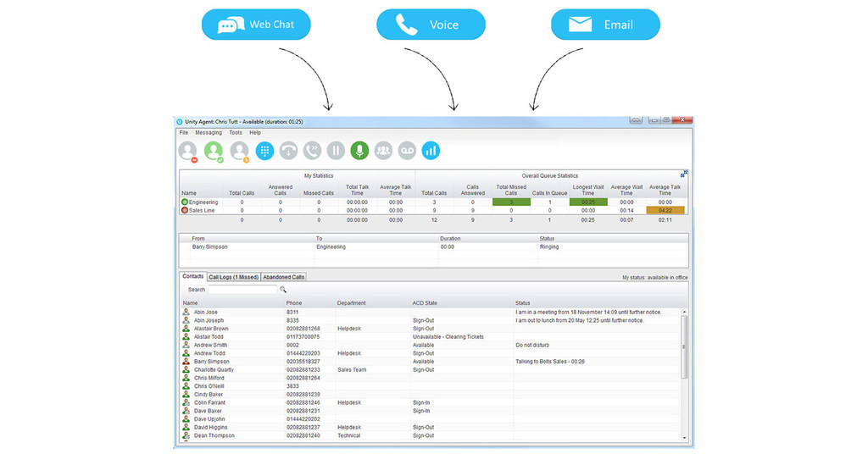
Task: Click the contacts Search input field
Action: pyautogui.click(x=242, y=290)
